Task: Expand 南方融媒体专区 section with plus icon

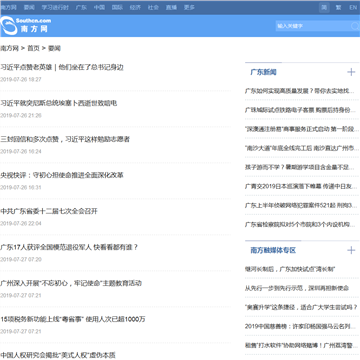Action: (351, 250)
